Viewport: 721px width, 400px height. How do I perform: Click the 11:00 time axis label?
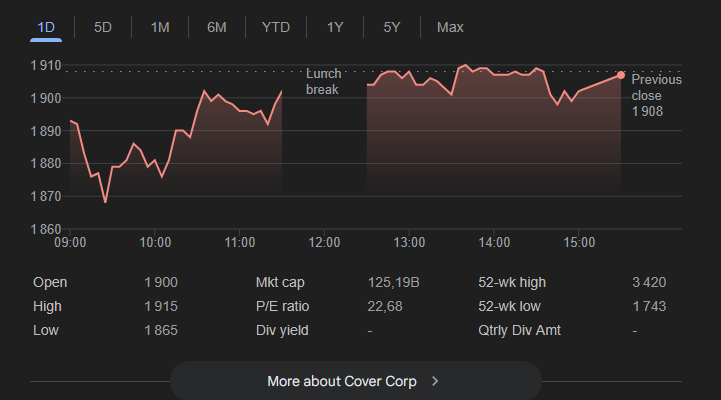point(240,242)
